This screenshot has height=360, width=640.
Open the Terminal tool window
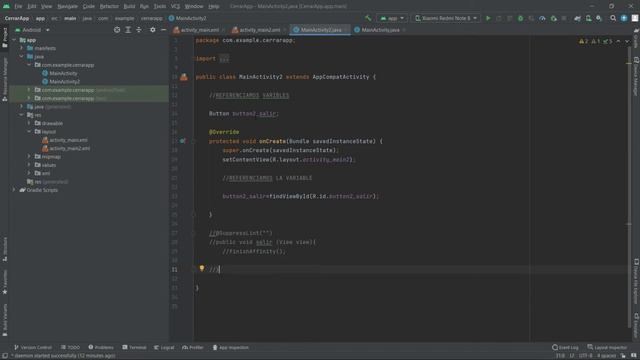point(134,347)
